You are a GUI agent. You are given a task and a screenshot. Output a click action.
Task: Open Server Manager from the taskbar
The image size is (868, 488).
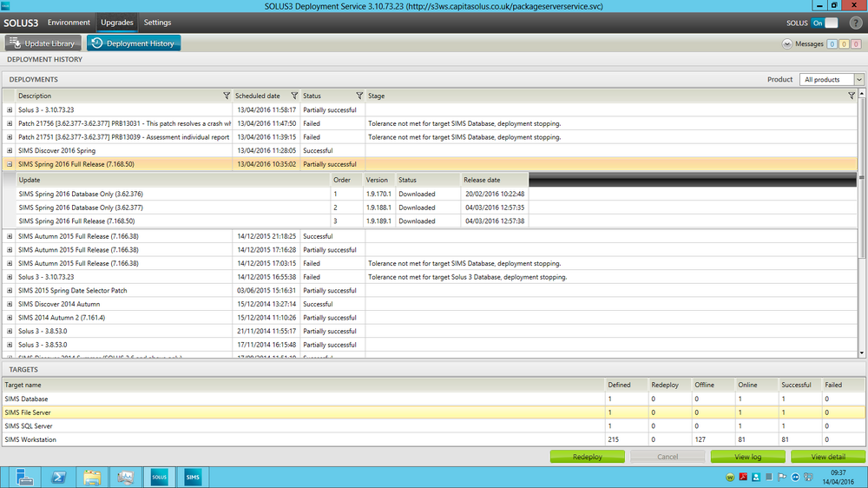tap(24, 478)
